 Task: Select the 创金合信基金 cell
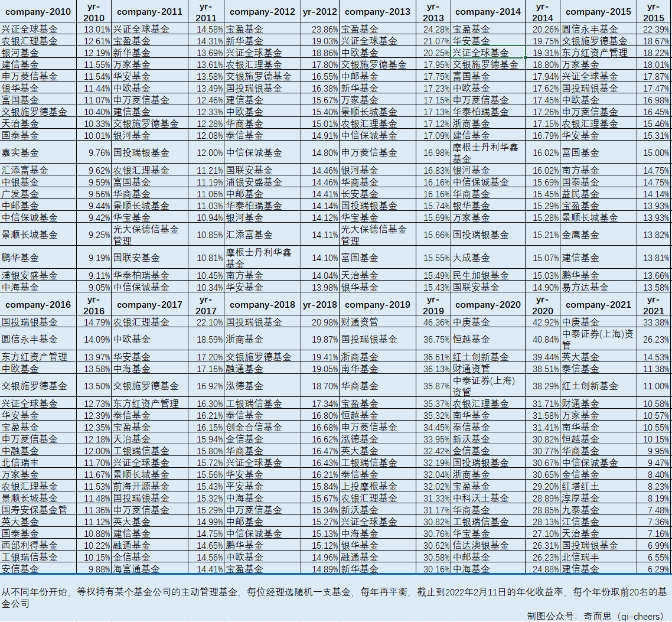(262, 427)
